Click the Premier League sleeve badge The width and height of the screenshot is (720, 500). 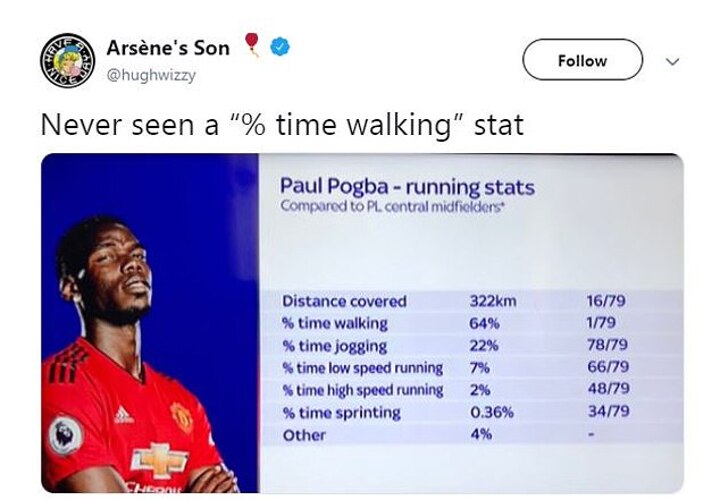(66, 436)
